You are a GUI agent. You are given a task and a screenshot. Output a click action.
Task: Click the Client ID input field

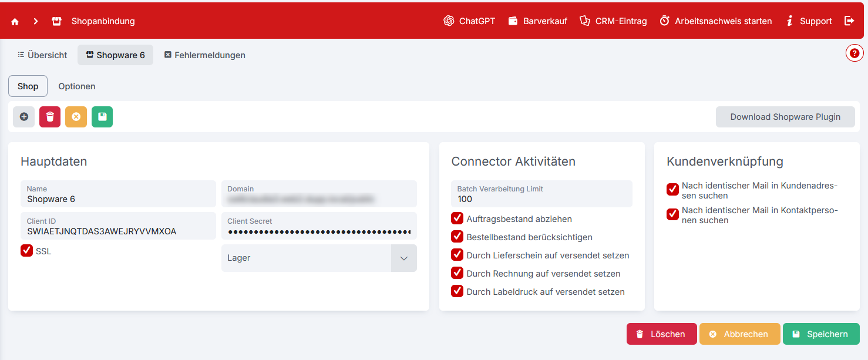(117, 231)
